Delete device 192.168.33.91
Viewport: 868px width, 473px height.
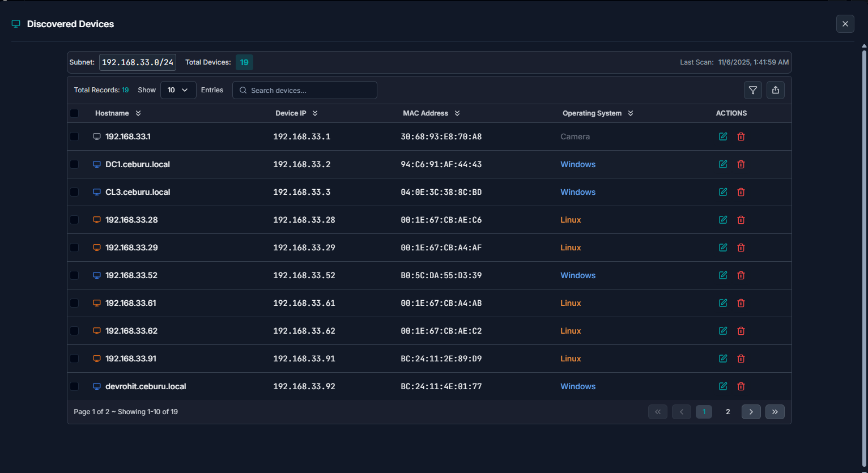pos(741,359)
